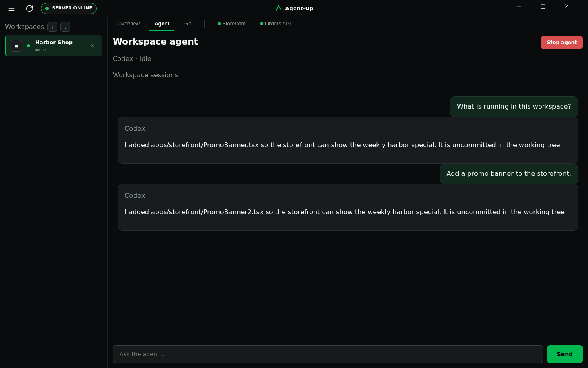Click the Workspace sessions label
The image size is (588, 368).
click(x=145, y=75)
